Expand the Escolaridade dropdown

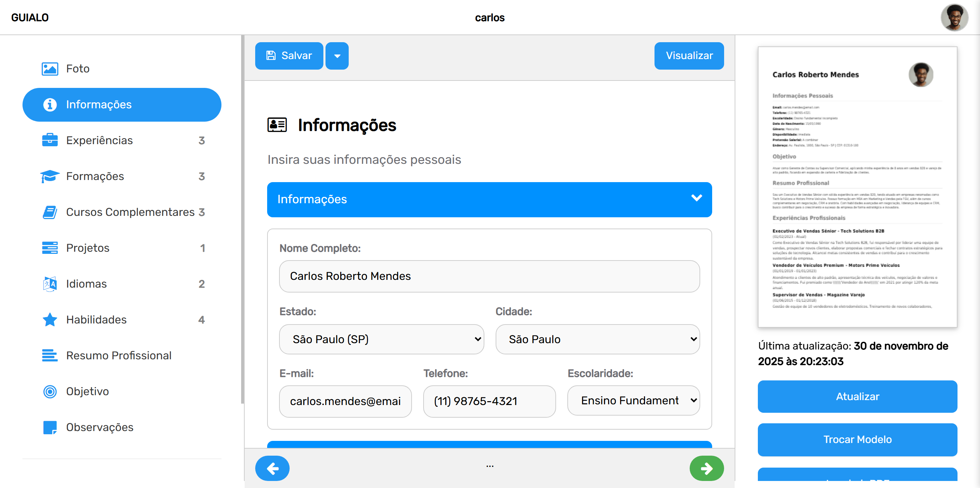tap(633, 400)
